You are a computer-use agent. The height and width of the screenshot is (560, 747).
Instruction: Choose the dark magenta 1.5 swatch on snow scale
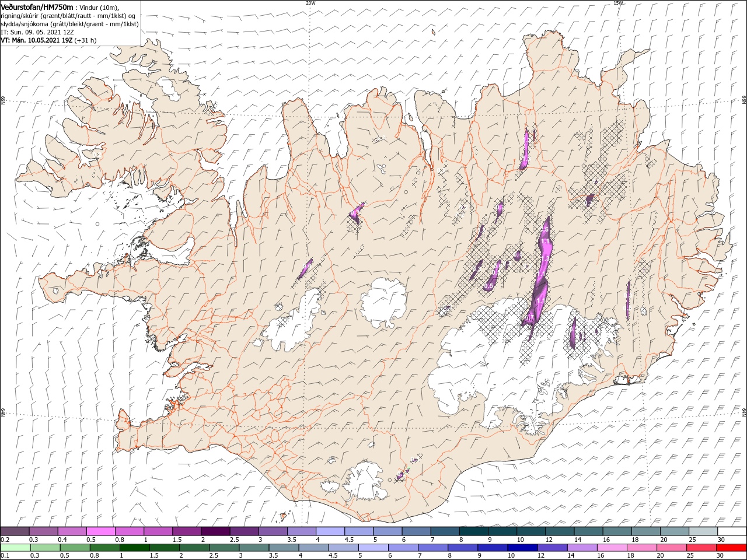[187, 531]
